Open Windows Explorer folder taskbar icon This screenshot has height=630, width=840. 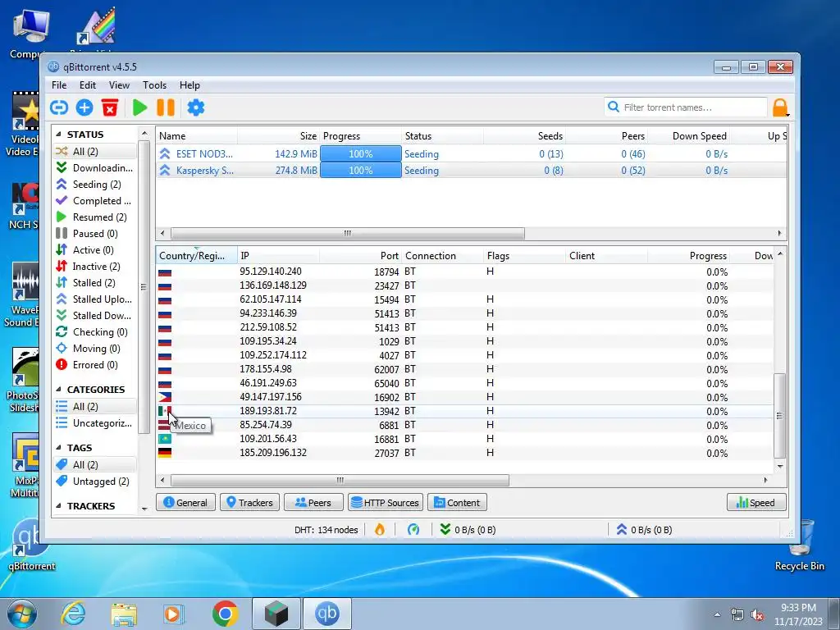point(124,614)
